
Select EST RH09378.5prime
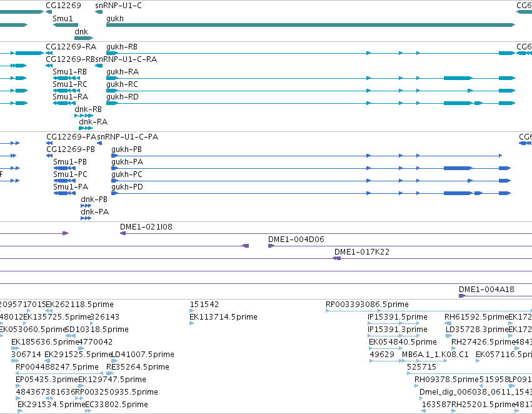click(417, 386)
